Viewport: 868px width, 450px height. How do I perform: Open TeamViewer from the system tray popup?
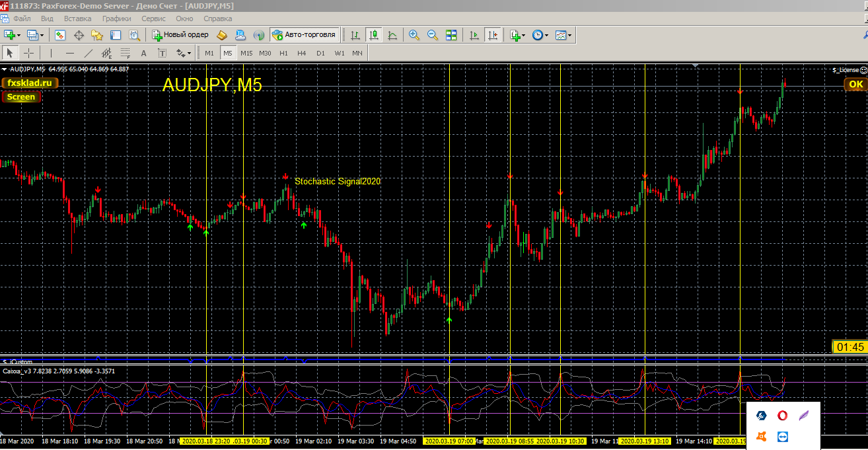coord(783,437)
